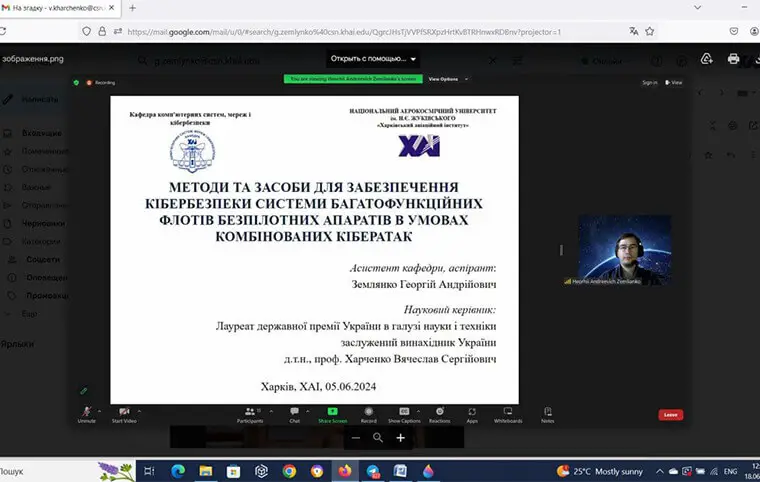Expand the arrow next to Chat
Image resolution: width=760 pixels, height=482 pixels.
(307, 411)
